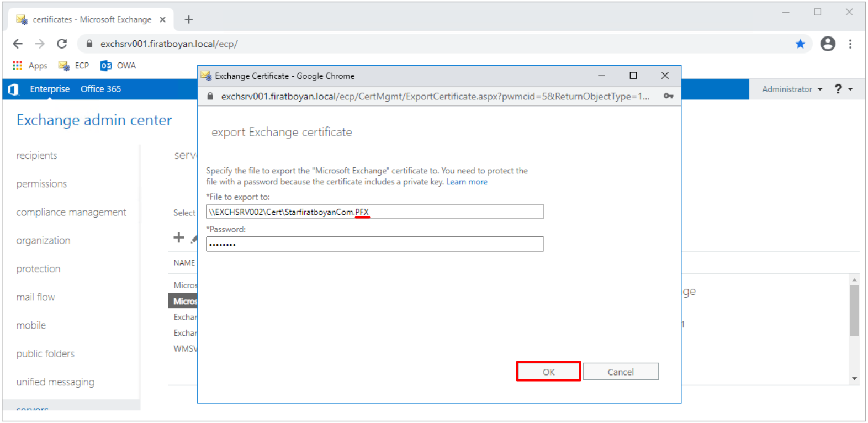Screen dimensions: 868x423
Task: Click the blue bookmark star icon
Action: coord(800,44)
